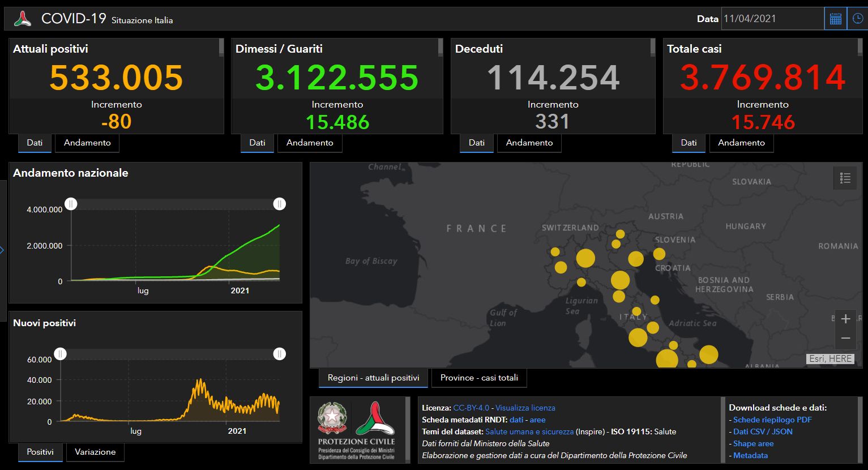Viewport: 868px width, 470px height.
Task: Click the right range handle of Andamento nazionale chart
Action: [279, 204]
